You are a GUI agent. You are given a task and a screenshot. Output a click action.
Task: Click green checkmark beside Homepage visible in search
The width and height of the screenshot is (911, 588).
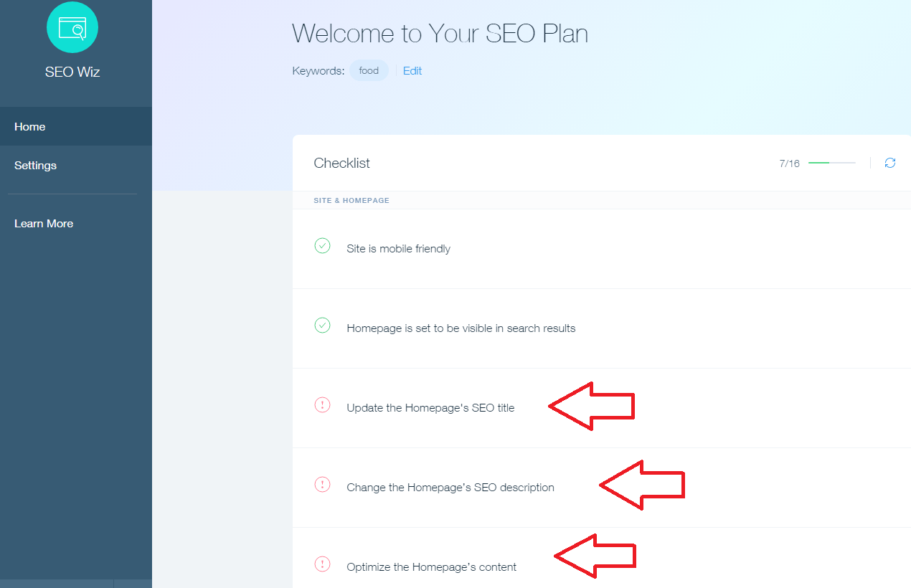click(323, 326)
